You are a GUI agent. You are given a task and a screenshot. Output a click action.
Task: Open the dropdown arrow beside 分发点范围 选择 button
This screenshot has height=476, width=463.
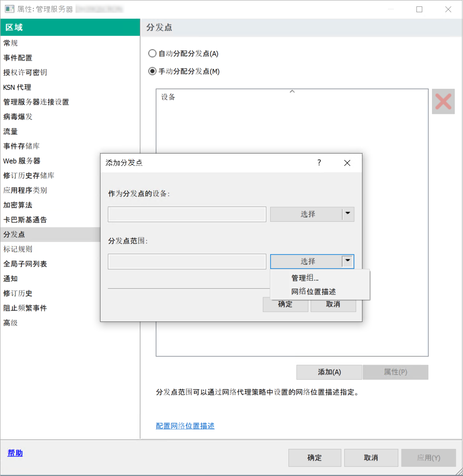[348, 261]
